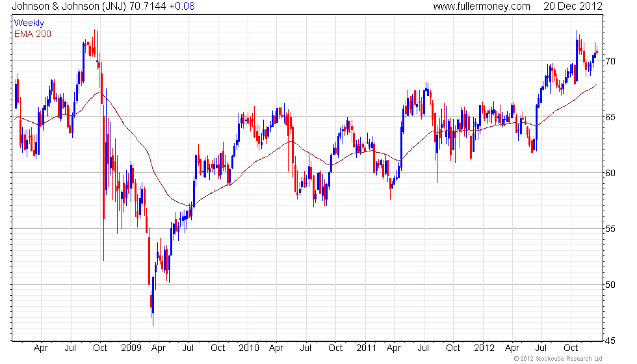Click the 45 price axis label
Image resolution: width=637 pixels, height=364 pixels.
point(610,341)
